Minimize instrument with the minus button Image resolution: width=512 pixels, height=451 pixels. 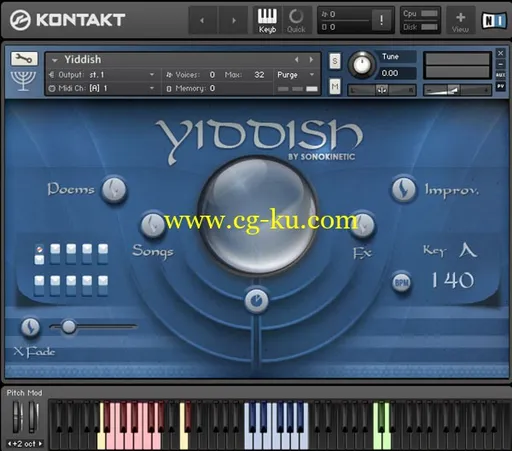[500, 64]
